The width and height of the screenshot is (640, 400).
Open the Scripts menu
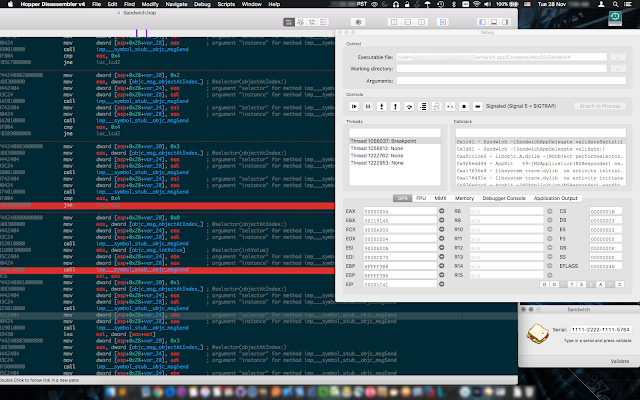click(226, 4)
